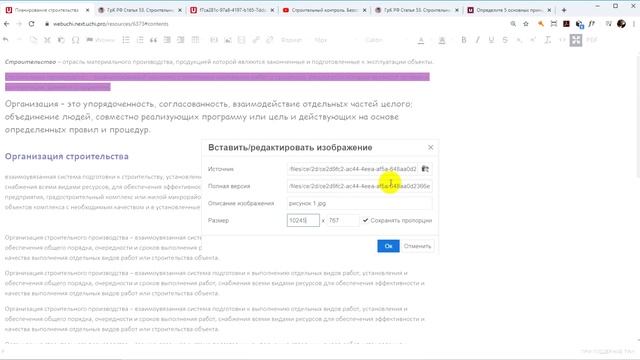Open the browser three-dot menu
The width and height of the screenshot is (640, 360).
click(634, 24)
